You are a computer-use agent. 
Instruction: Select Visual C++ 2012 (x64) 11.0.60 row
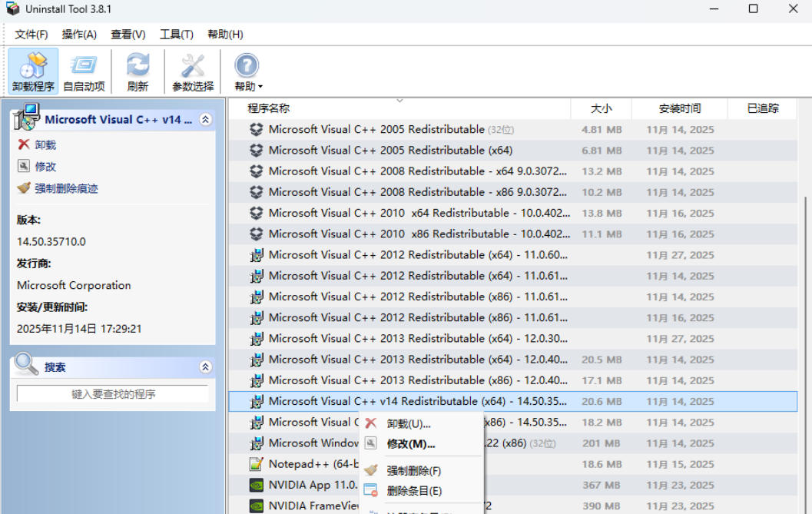tap(512, 255)
